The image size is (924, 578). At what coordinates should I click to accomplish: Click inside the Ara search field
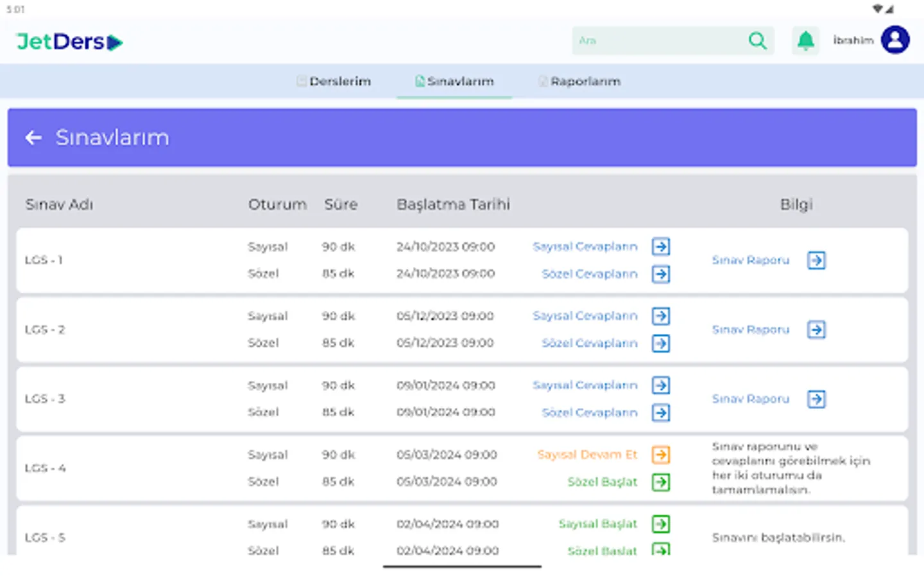click(x=654, y=40)
